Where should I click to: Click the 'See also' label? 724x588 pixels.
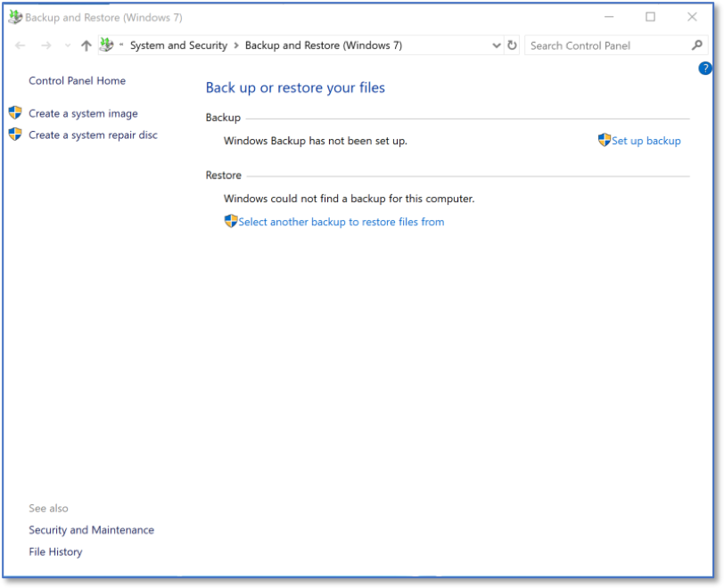[48, 508]
